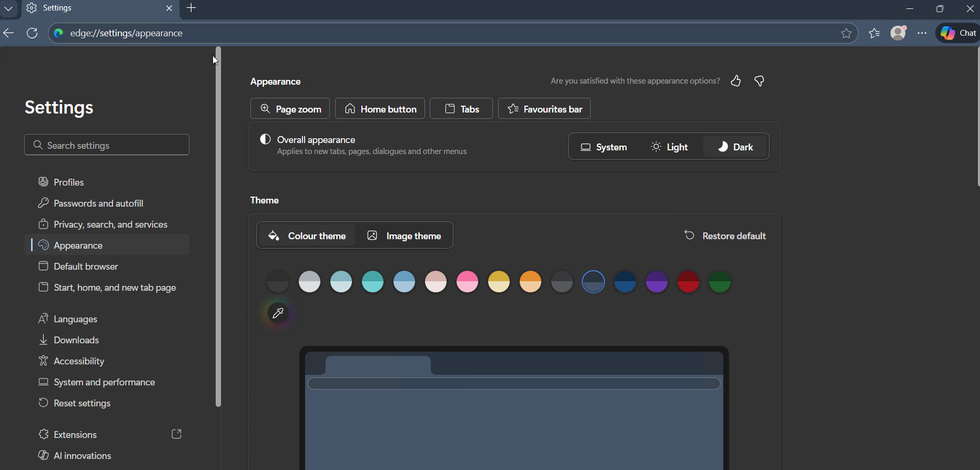The width and height of the screenshot is (980, 470).
Task: Open the Settings and more ellipsis menu
Action: click(922, 33)
